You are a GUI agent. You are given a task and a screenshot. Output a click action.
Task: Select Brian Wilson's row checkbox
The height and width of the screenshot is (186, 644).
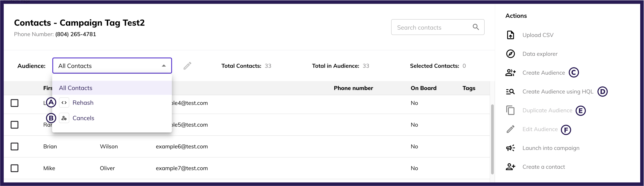tap(14, 146)
